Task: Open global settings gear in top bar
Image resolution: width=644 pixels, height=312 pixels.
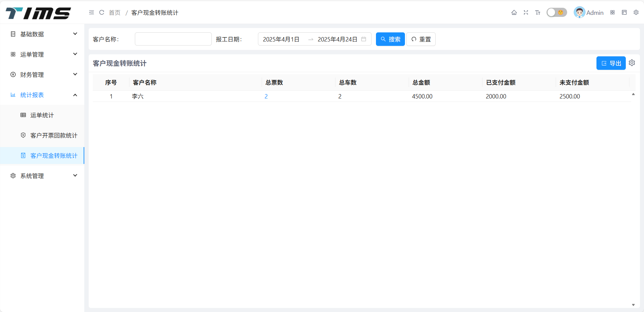Action: tap(636, 12)
